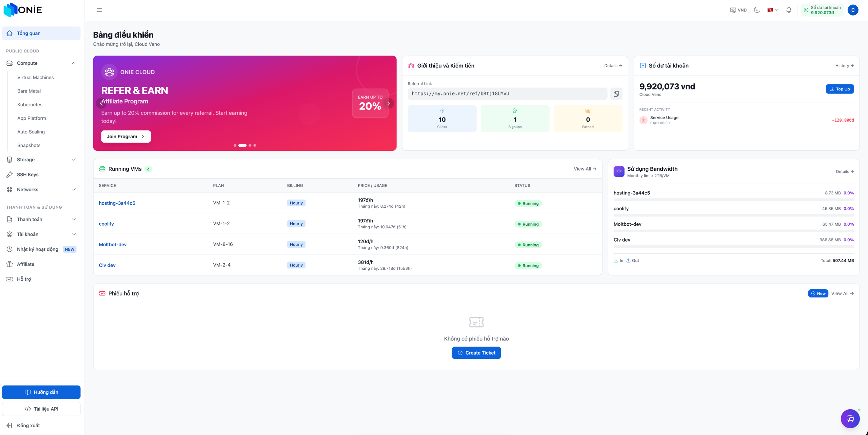Open the live chat bubble

[x=850, y=418]
